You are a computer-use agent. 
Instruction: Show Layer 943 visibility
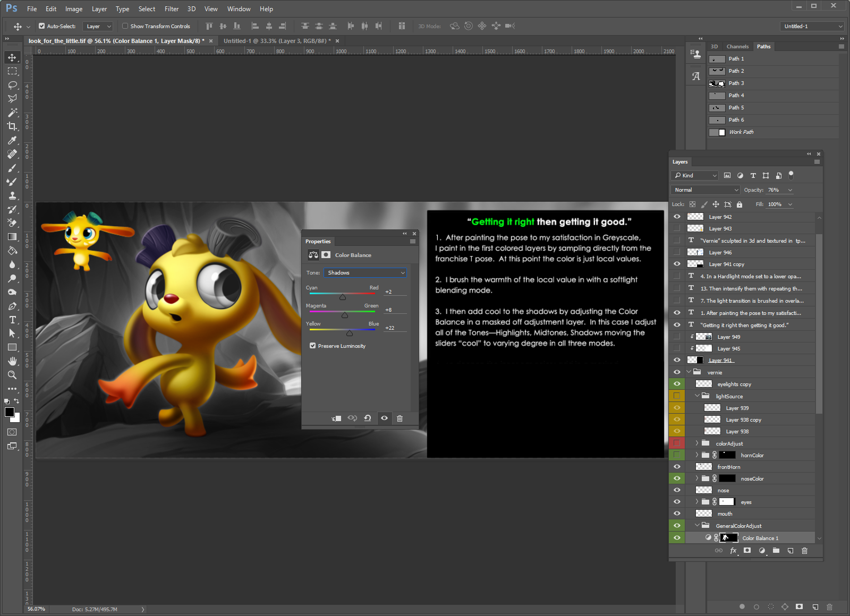(x=677, y=228)
